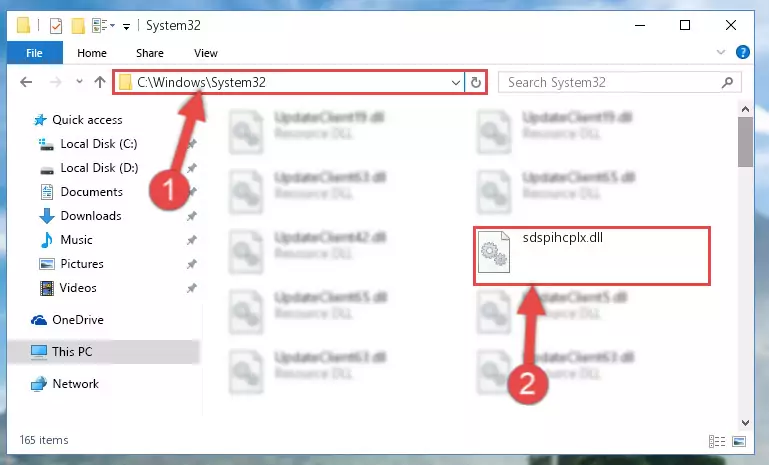Switch to details view layout icon
The width and height of the screenshot is (769, 465).
(717, 441)
